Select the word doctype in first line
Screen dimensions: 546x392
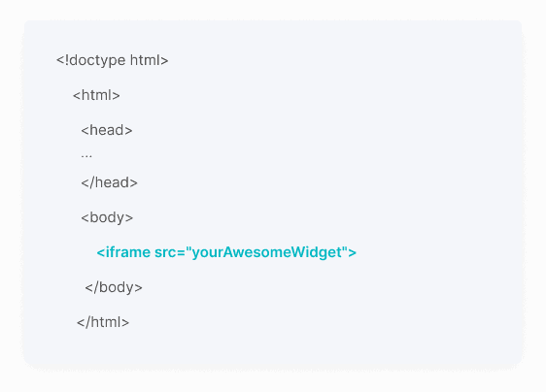click(97, 60)
